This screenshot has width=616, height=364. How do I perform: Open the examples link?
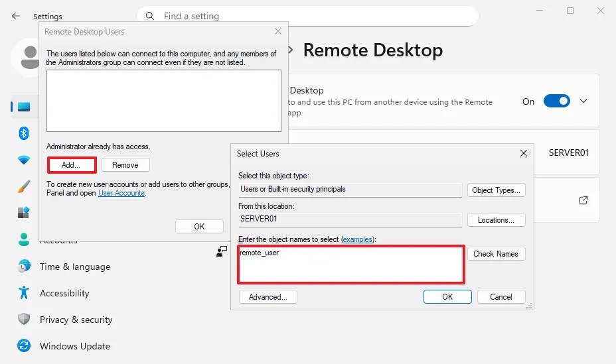pos(357,239)
